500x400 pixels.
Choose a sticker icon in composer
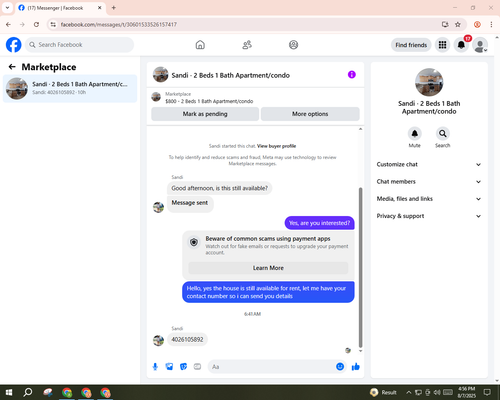click(183, 367)
